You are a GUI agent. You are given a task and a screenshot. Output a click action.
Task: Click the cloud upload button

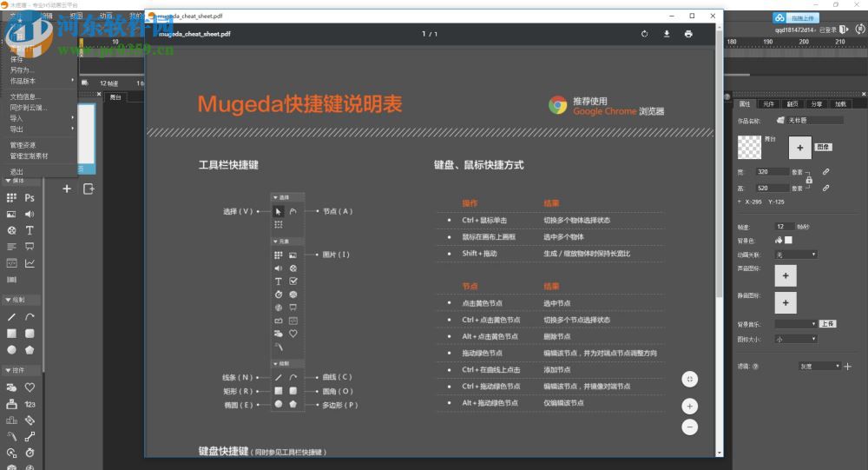click(795, 17)
